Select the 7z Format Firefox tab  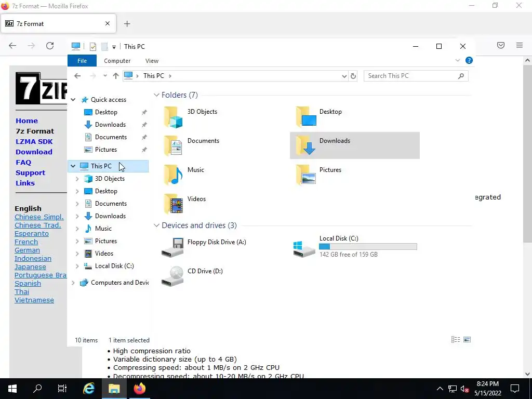click(x=58, y=23)
